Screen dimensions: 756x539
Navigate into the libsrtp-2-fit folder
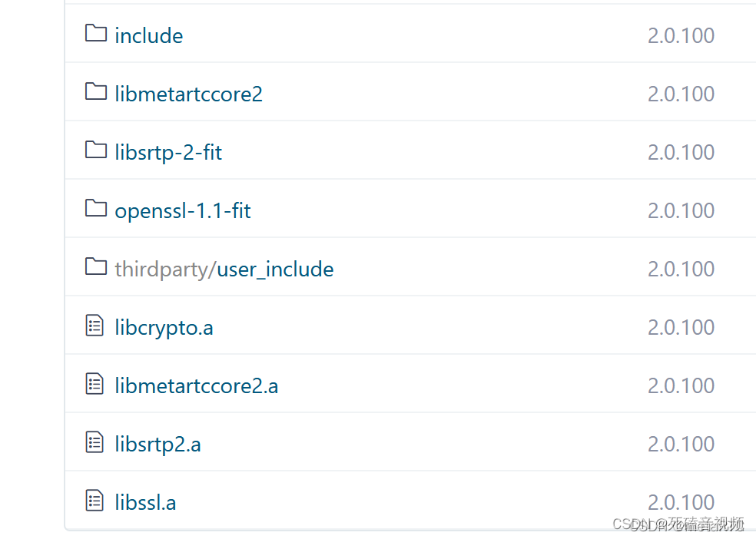point(168,153)
